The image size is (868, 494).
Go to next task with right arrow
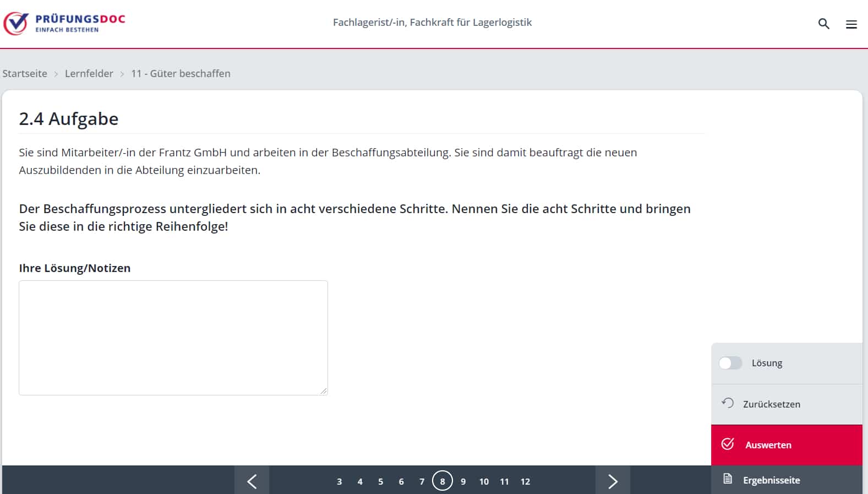613,481
